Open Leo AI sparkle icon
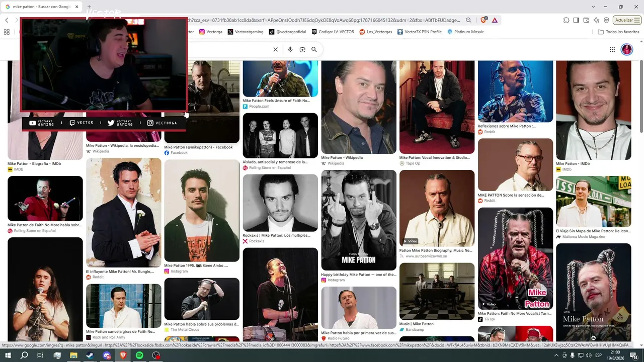 [x=596, y=20]
